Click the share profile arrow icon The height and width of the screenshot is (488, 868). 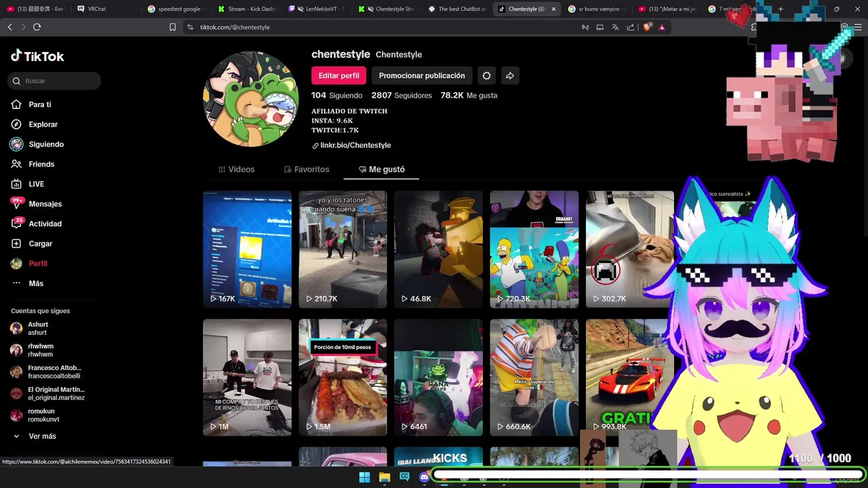click(510, 75)
